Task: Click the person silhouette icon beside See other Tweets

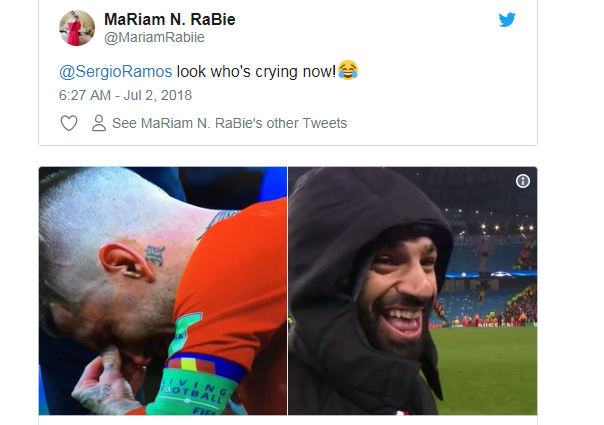Action: click(x=99, y=123)
